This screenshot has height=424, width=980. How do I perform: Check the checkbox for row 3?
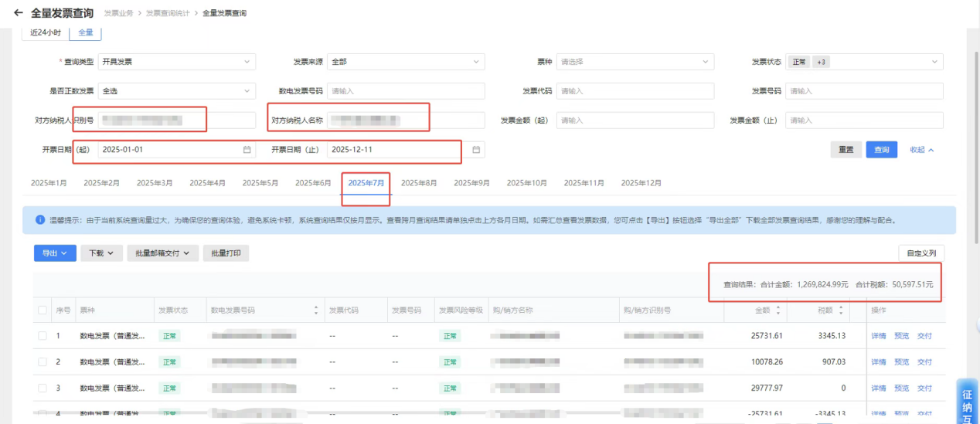[43, 388]
